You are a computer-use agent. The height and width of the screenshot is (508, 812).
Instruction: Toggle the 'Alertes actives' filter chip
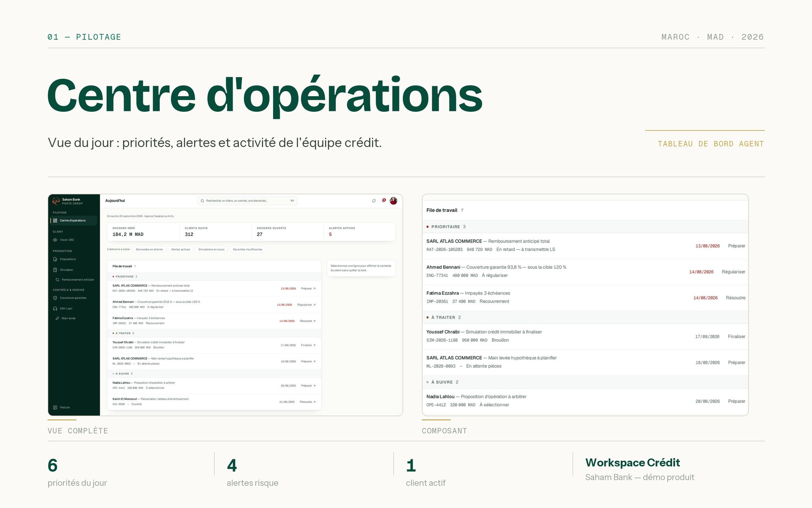point(181,249)
